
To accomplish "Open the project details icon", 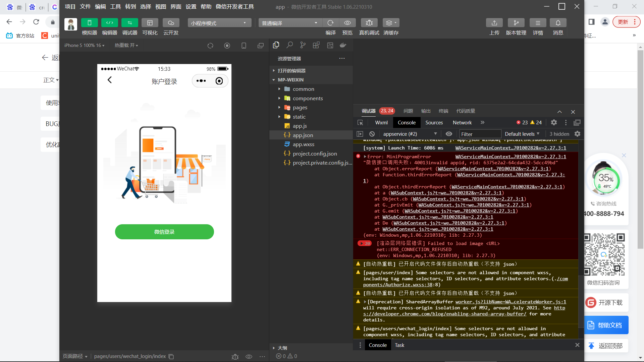I will pyautogui.click(x=538, y=23).
